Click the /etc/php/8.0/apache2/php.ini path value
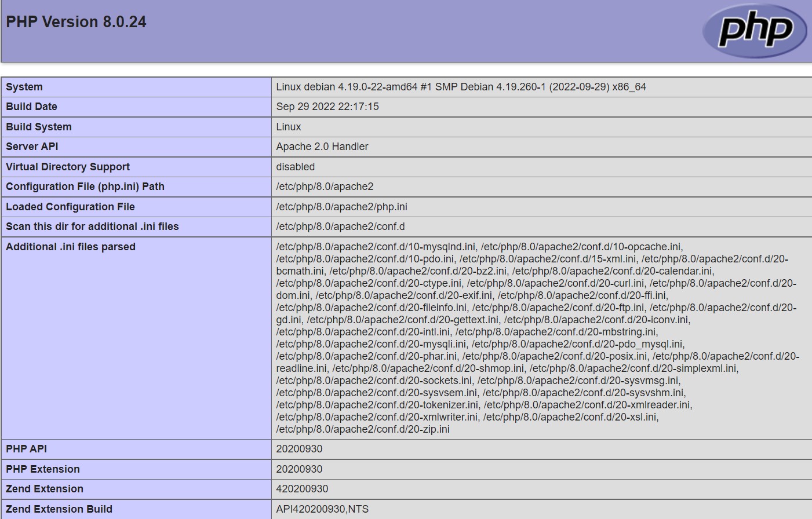The width and height of the screenshot is (812, 519). point(341,207)
